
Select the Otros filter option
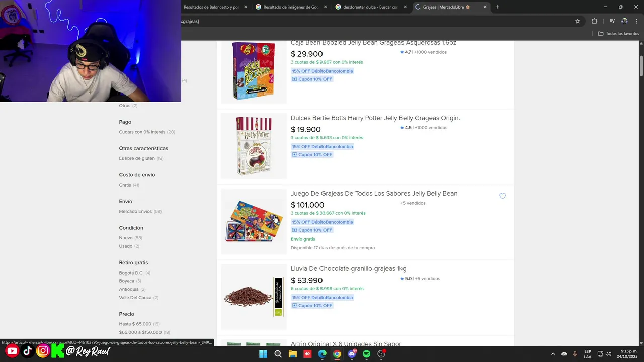coord(125,106)
